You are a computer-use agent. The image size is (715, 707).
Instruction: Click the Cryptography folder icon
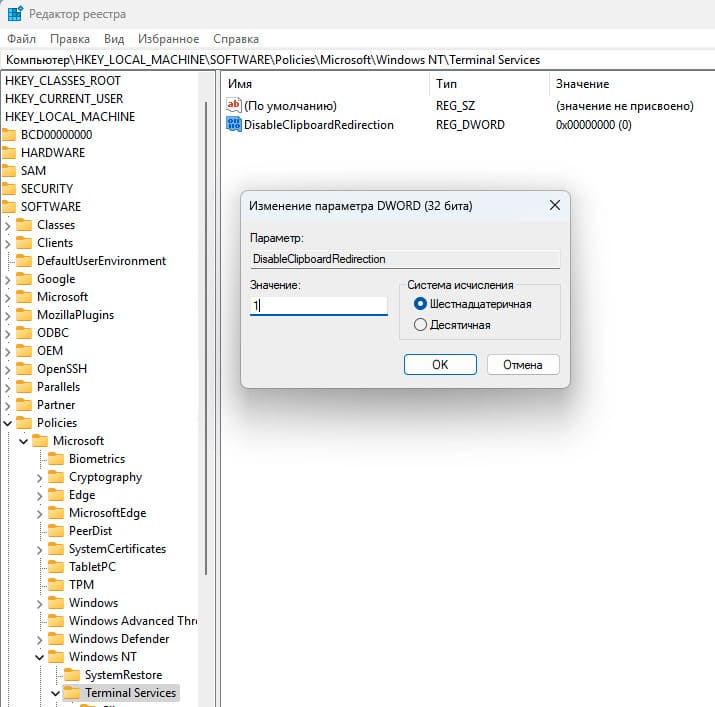point(56,477)
